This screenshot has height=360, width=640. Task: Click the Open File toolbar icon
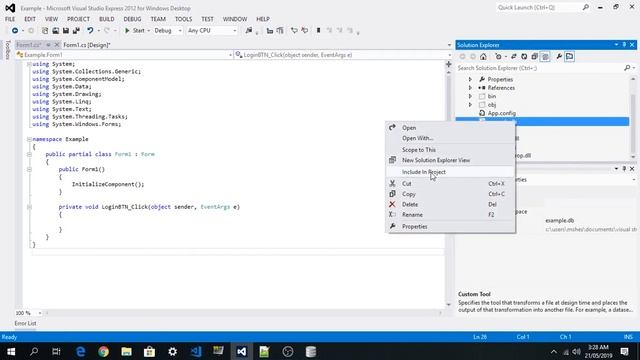pos(56,31)
